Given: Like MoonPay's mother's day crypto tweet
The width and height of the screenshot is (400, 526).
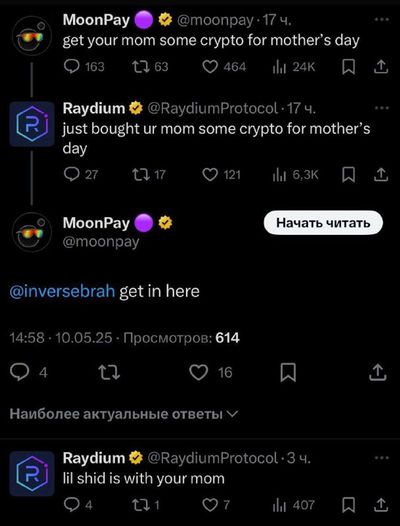Looking at the screenshot, I should 224,67.
